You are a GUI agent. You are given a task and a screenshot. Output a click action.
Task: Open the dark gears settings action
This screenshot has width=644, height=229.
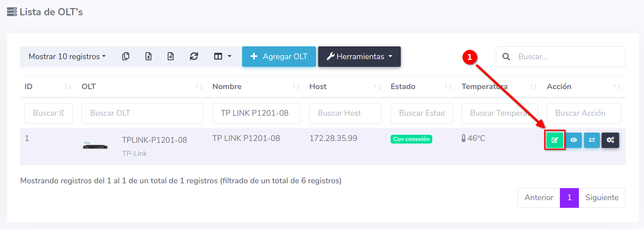tap(610, 140)
